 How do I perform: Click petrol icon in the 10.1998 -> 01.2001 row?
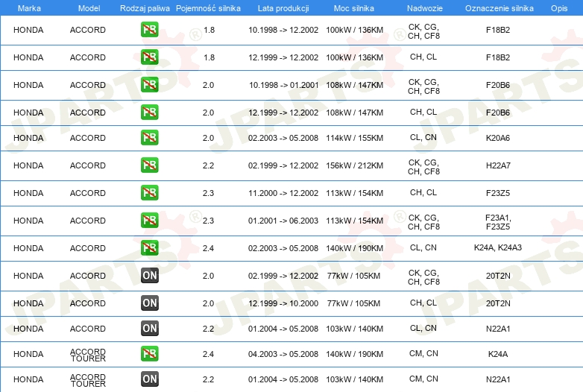tap(149, 85)
